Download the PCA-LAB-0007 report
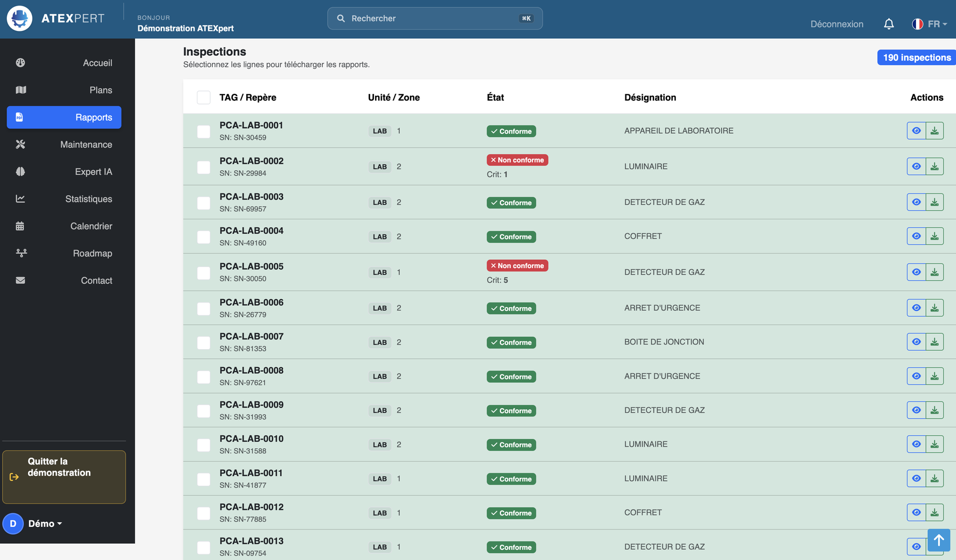Viewport: 956px width, 560px height. (934, 342)
